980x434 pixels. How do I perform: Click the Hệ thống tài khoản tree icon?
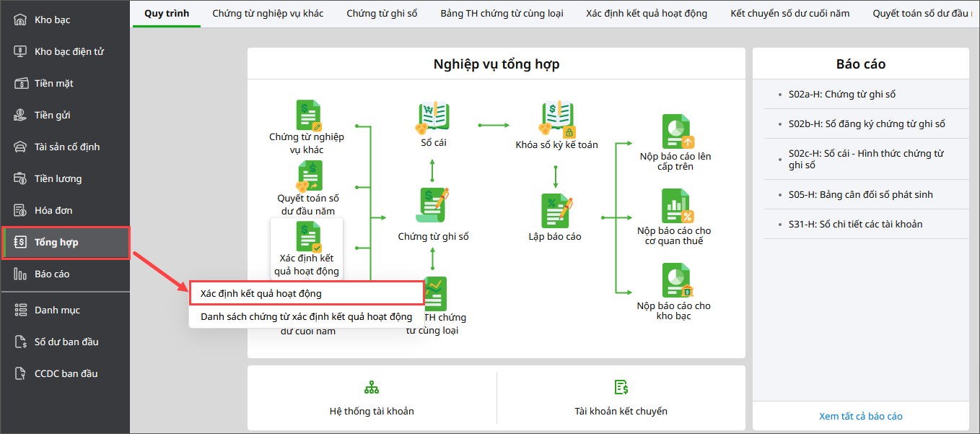click(372, 388)
